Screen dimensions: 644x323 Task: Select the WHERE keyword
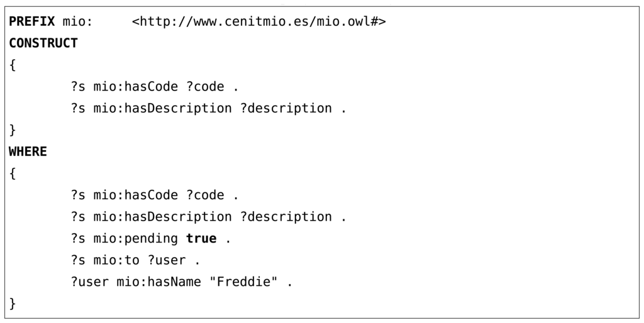[28, 151]
